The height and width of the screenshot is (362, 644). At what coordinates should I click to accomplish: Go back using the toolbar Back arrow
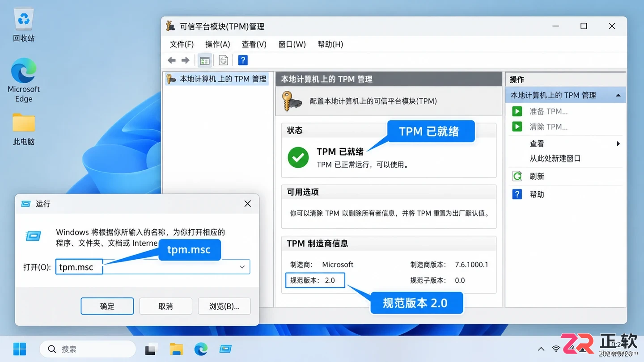click(172, 60)
